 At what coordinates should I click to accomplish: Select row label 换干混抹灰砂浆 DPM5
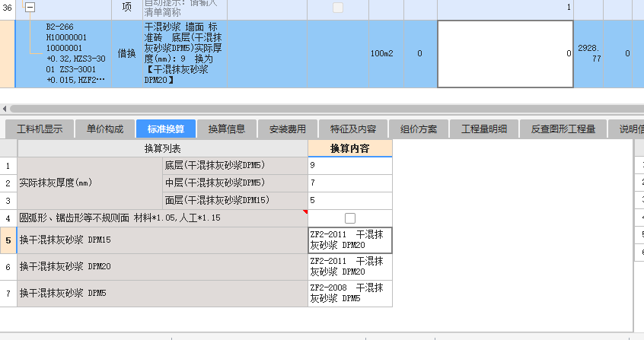[x=163, y=294]
